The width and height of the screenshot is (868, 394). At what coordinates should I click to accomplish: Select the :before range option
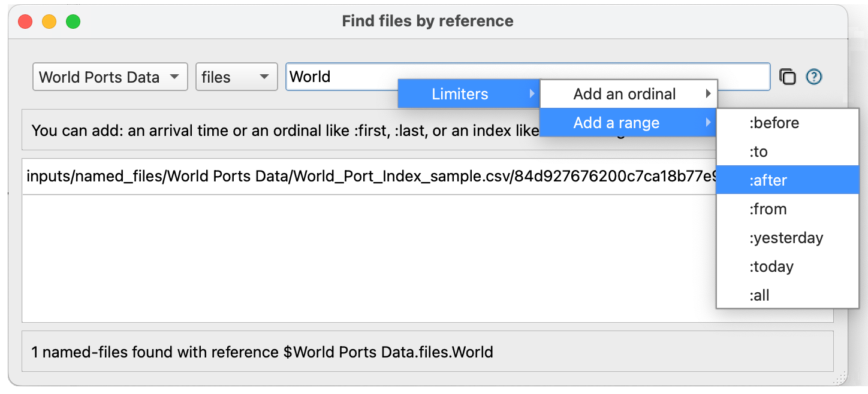pyautogui.click(x=788, y=123)
